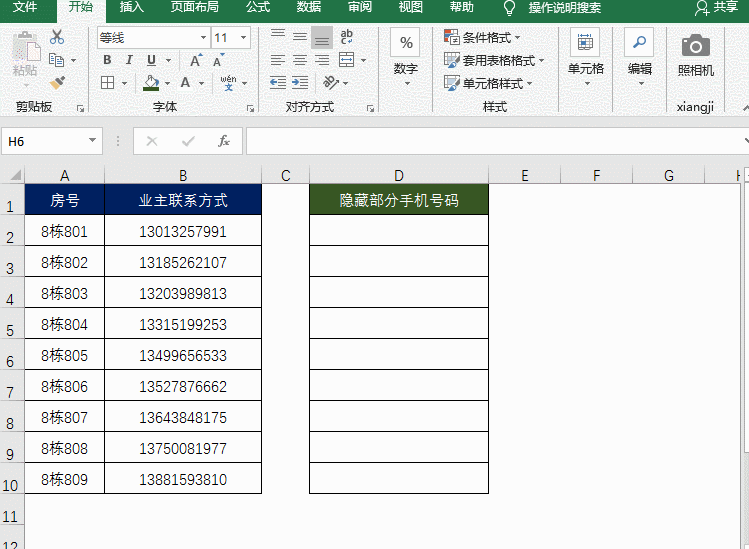Click cell containing 13315199253
Screen dimensions: 749x549
click(x=183, y=324)
